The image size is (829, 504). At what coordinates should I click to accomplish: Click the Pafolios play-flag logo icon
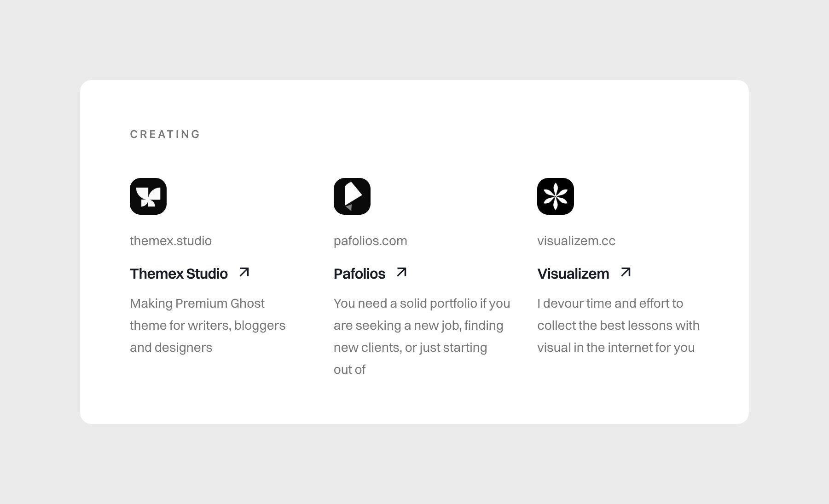[352, 196]
